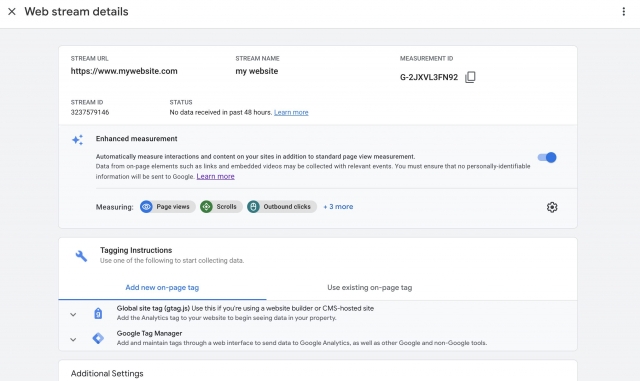
Task: Close the Web stream details panel
Action: (12, 11)
